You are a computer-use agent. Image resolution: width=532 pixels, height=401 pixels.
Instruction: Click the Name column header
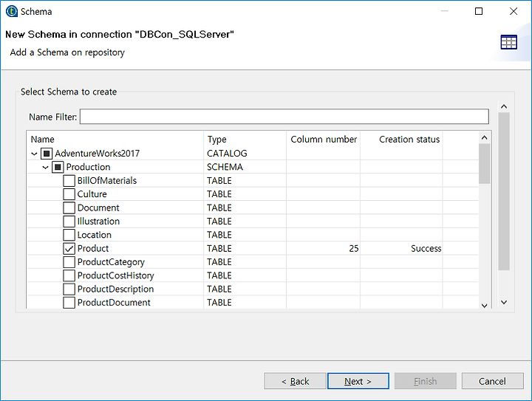click(115, 140)
